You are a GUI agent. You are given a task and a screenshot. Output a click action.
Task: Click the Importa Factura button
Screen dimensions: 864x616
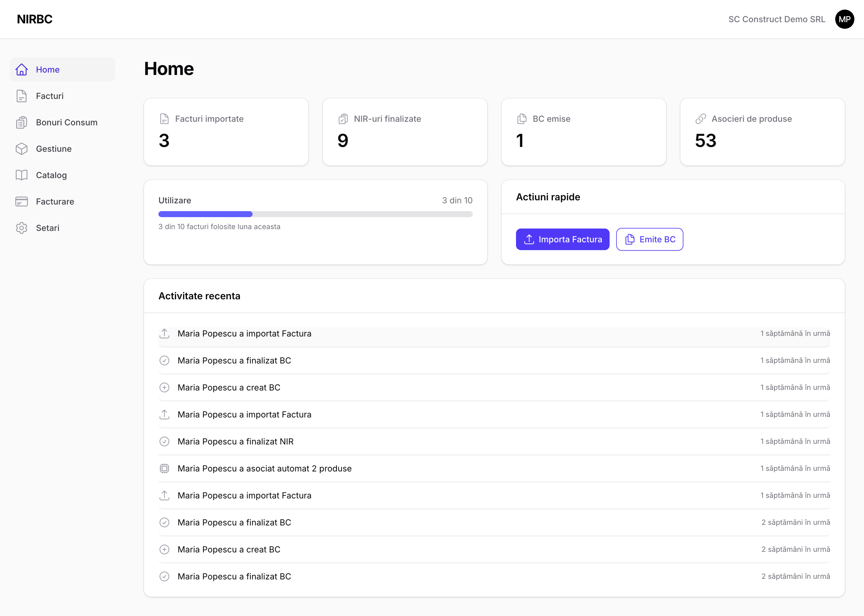pyautogui.click(x=562, y=239)
